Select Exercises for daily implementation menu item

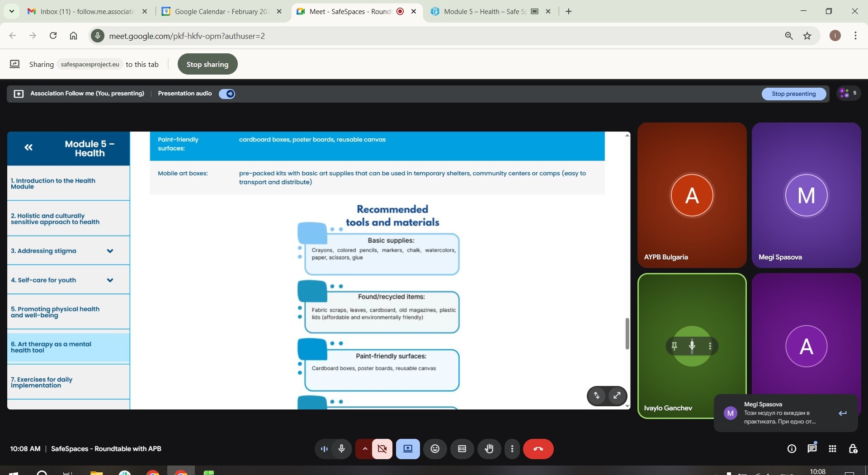[x=42, y=382]
